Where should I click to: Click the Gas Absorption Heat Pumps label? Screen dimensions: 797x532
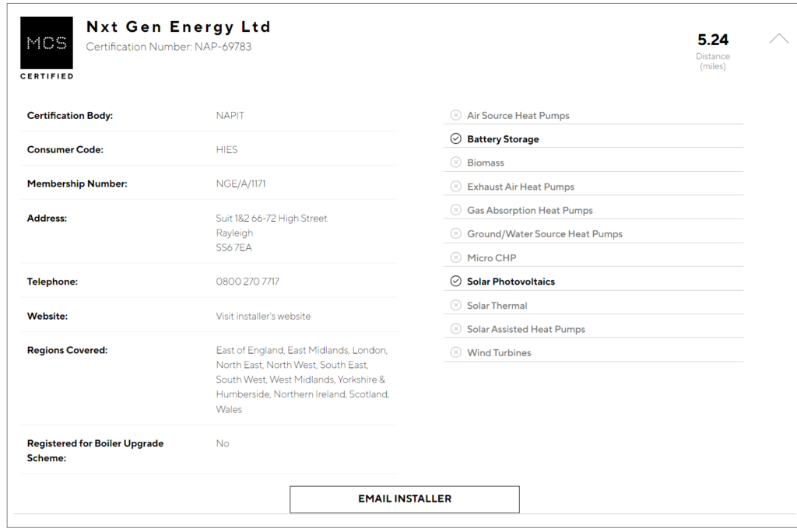click(x=530, y=210)
